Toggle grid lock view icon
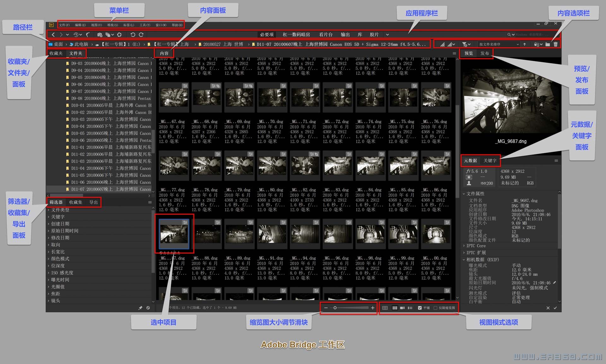The height and width of the screenshot is (364, 606). (x=385, y=308)
